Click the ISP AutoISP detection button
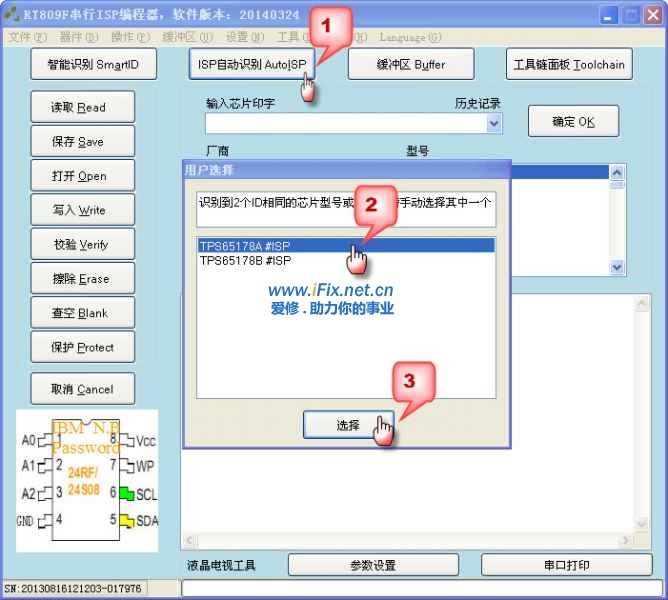 [250, 65]
